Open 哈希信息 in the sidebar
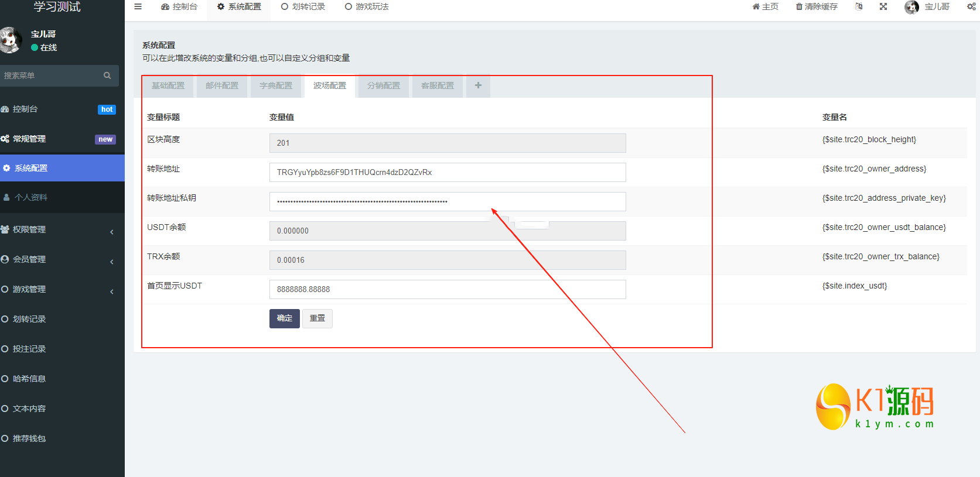The height and width of the screenshot is (477, 980). click(x=62, y=379)
